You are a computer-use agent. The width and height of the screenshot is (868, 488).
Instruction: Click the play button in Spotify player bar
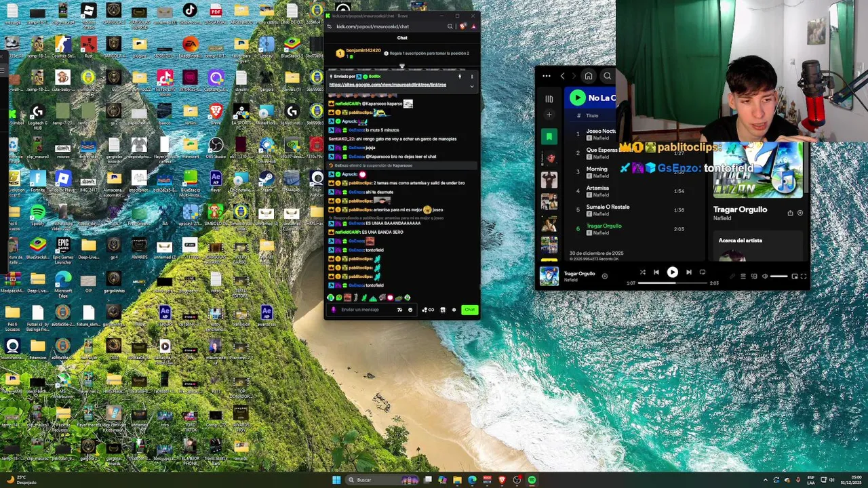coord(672,272)
